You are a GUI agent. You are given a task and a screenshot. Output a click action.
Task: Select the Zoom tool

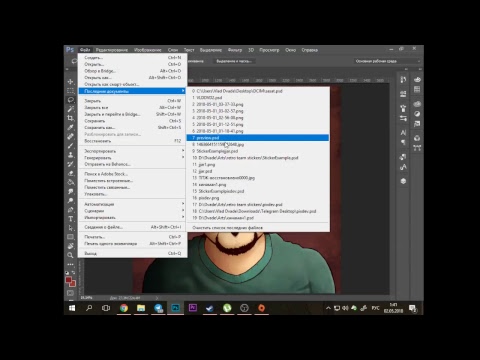pos(70,255)
